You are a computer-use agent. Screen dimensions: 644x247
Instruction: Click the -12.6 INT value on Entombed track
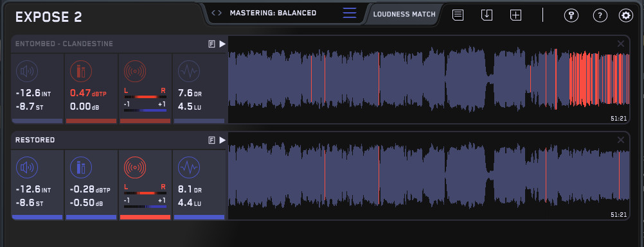point(33,93)
